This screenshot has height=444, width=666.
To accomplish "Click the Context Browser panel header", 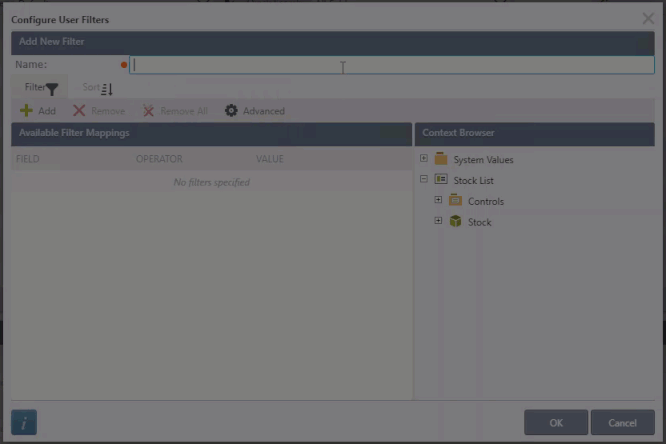I will point(535,134).
